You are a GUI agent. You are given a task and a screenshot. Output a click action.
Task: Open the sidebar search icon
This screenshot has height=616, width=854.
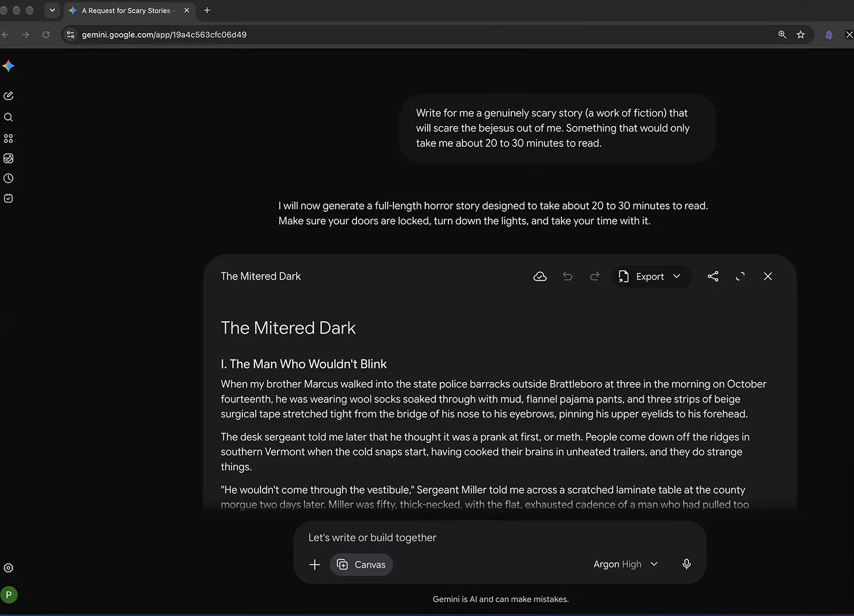click(x=8, y=117)
